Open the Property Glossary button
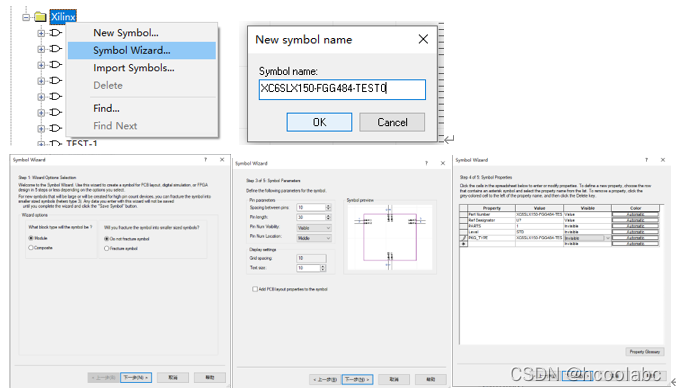 tap(645, 352)
